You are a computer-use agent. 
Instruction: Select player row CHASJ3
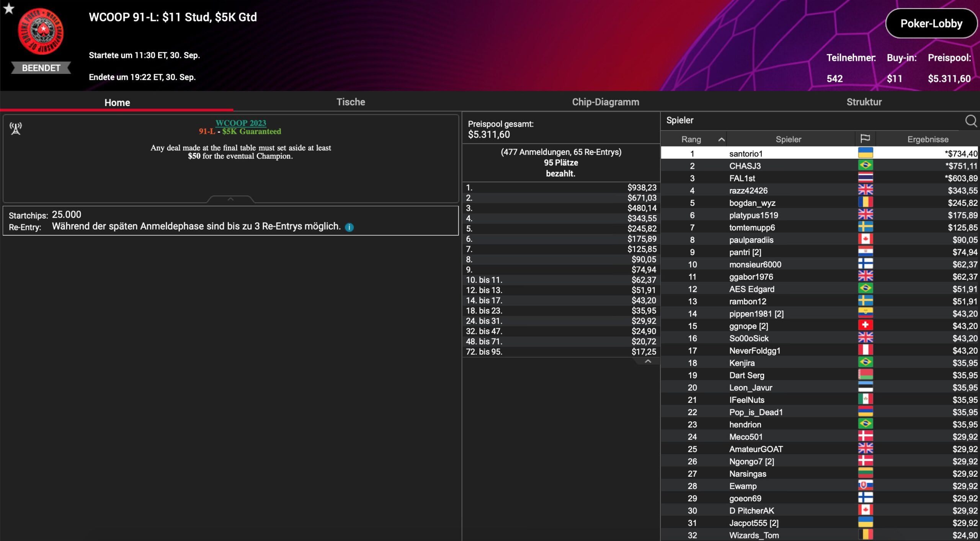819,166
